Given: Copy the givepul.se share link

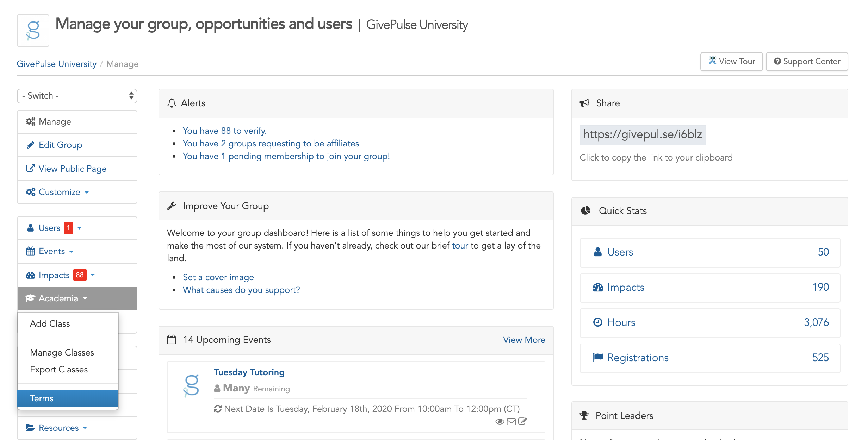Looking at the screenshot, I should (643, 134).
